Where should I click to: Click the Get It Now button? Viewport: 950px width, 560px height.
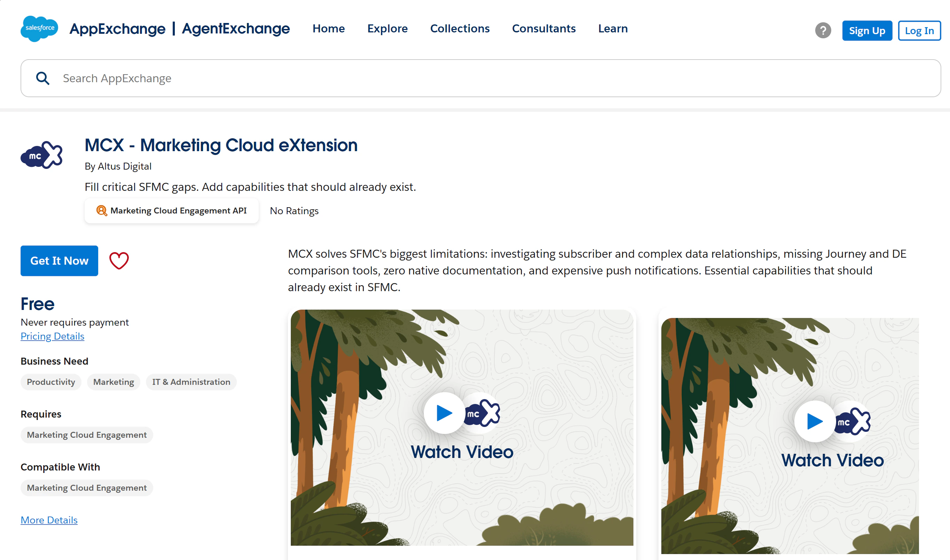pos(59,261)
